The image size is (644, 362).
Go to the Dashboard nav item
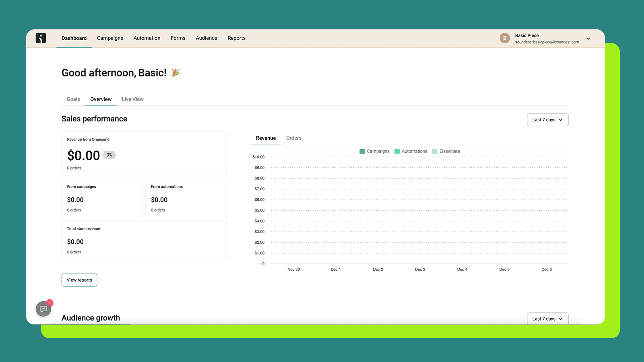coord(74,38)
